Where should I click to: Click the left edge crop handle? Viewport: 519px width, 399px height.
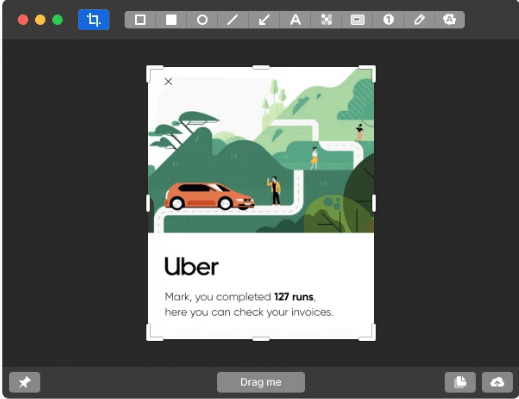(148, 203)
